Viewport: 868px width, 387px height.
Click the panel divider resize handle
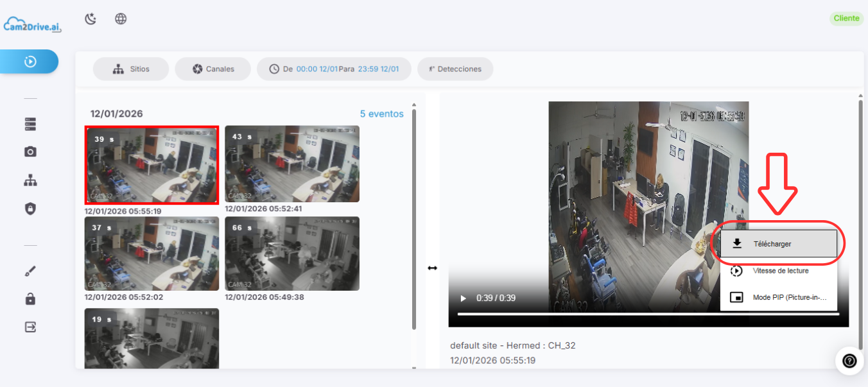click(432, 268)
